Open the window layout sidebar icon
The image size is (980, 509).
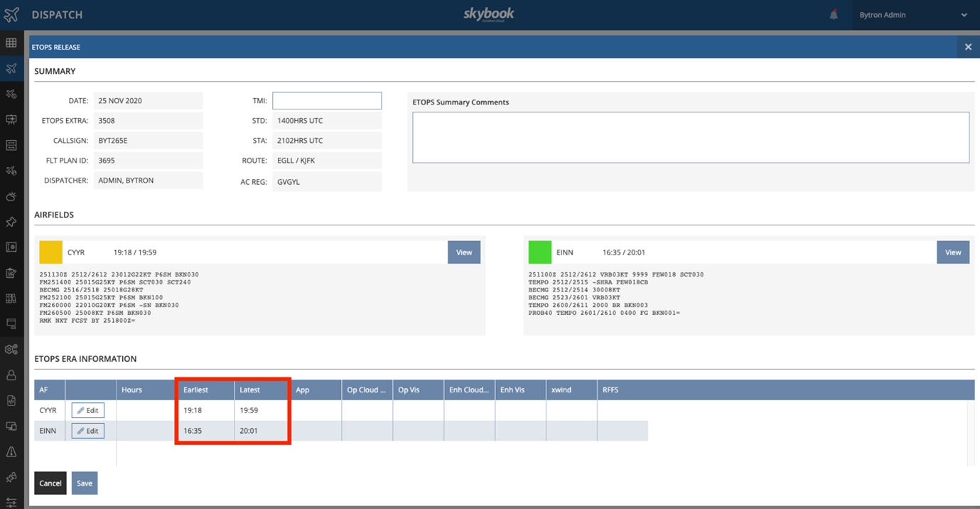[x=11, y=324]
